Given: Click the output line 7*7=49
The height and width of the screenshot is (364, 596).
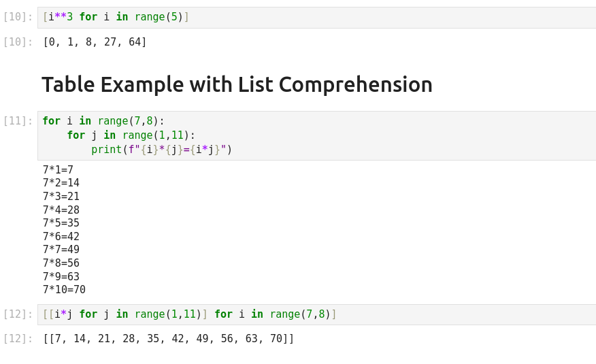Looking at the screenshot, I should tap(61, 250).
